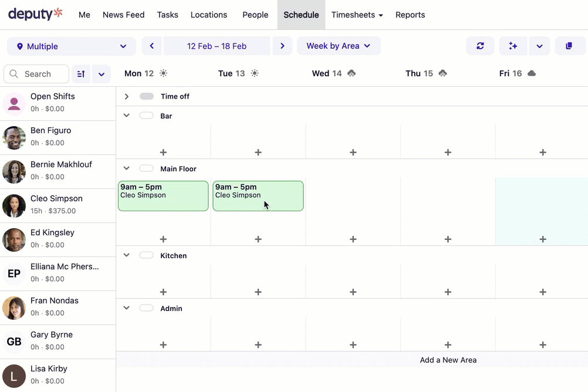Image resolution: width=588 pixels, height=392 pixels.
Task: Go to next week arrow
Action: [x=282, y=46]
